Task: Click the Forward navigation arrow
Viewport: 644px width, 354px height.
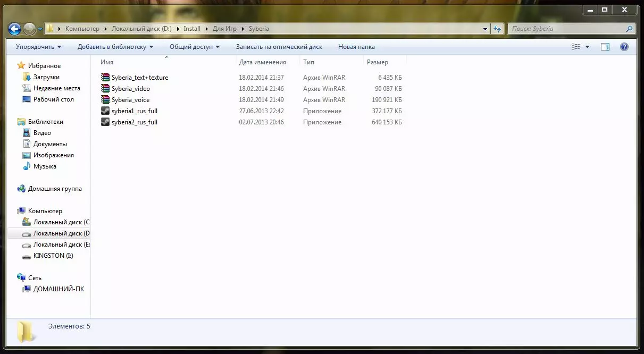Action: tap(30, 29)
